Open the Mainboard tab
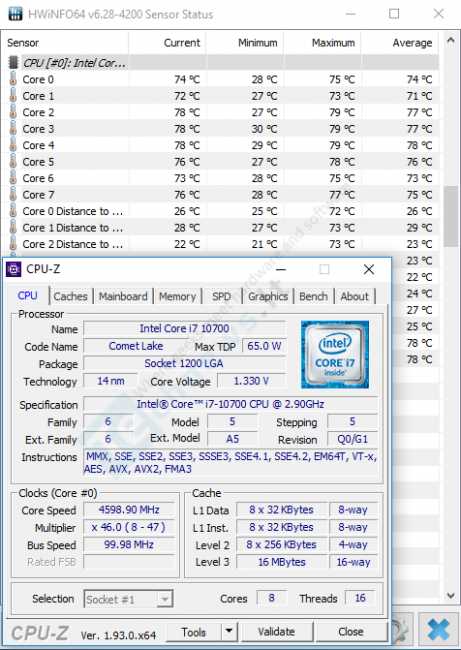The width and height of the screenshot is (461, 650). pyautogui.click(x=123, y=296)
